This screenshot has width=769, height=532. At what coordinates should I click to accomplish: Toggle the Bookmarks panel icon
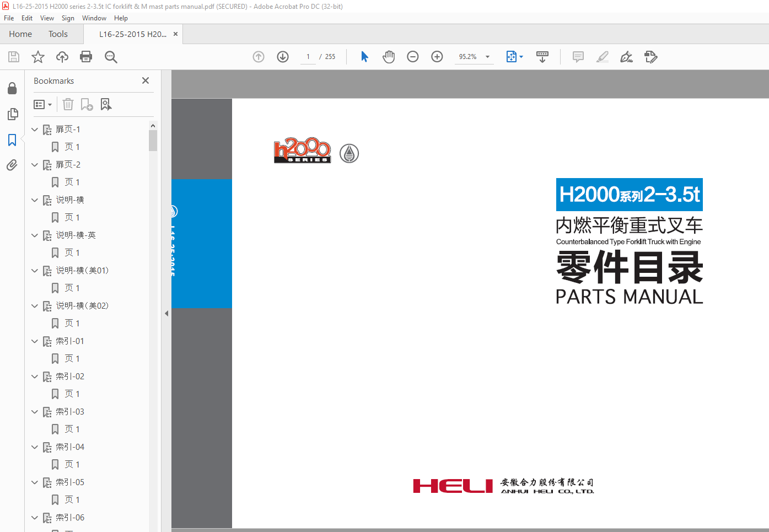pyautogui.click(x=12, y=140)
